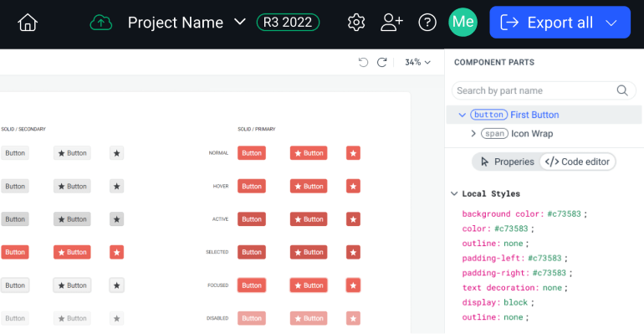The height and width of the screenshot is (334, 644).
Task: Click the search magnifier icon
Action: 622,90
